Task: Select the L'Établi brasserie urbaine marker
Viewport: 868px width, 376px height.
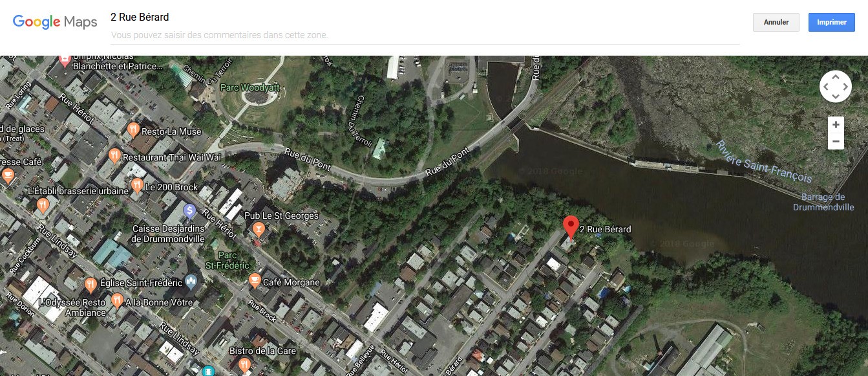Action: (x=43, y=206)
